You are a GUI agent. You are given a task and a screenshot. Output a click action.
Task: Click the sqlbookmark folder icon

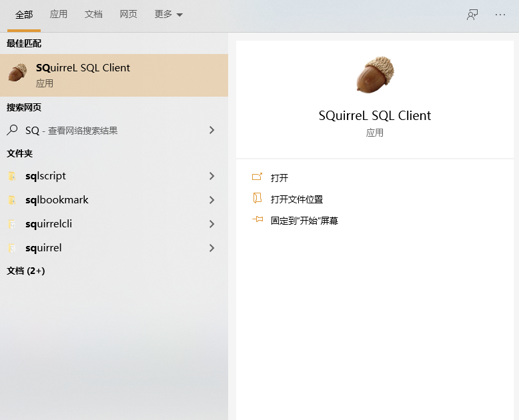[12, 200]
